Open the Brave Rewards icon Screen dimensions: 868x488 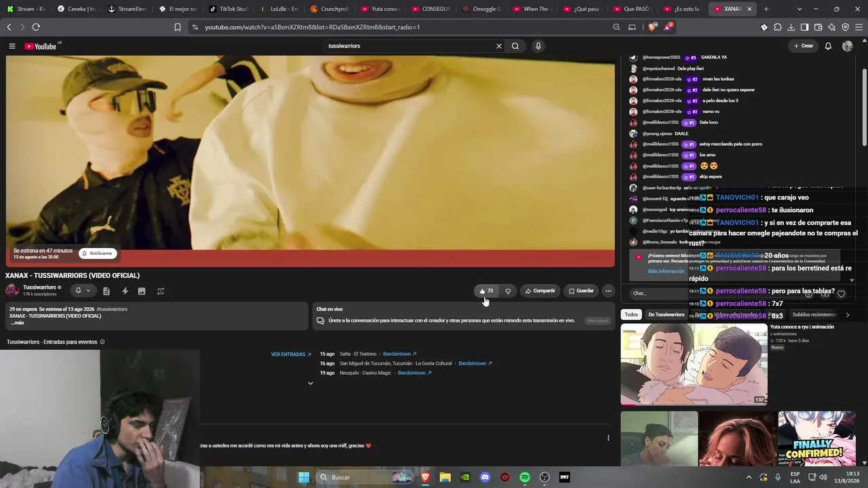[668, 27]
